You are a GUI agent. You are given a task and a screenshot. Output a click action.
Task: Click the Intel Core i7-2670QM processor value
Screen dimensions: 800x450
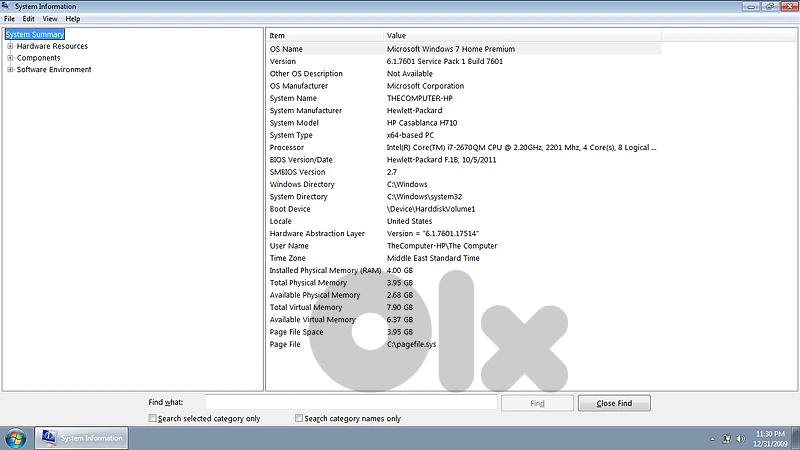tap(521, 147)
